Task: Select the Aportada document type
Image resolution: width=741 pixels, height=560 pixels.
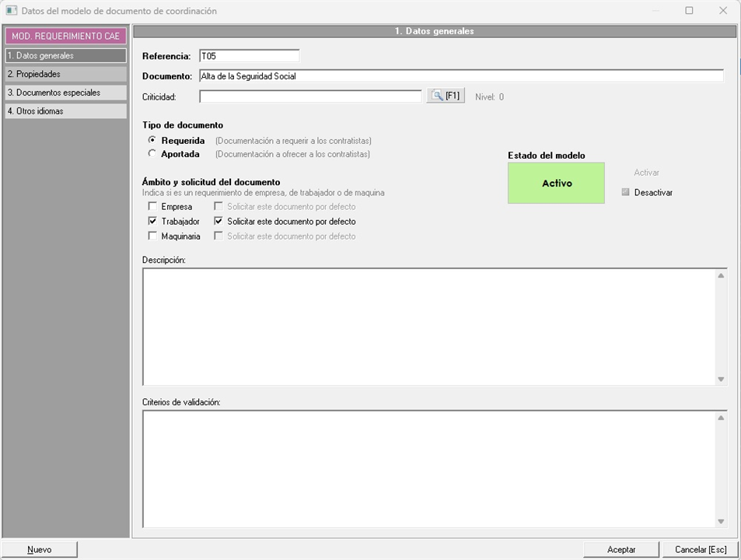Action: (152, 154)
